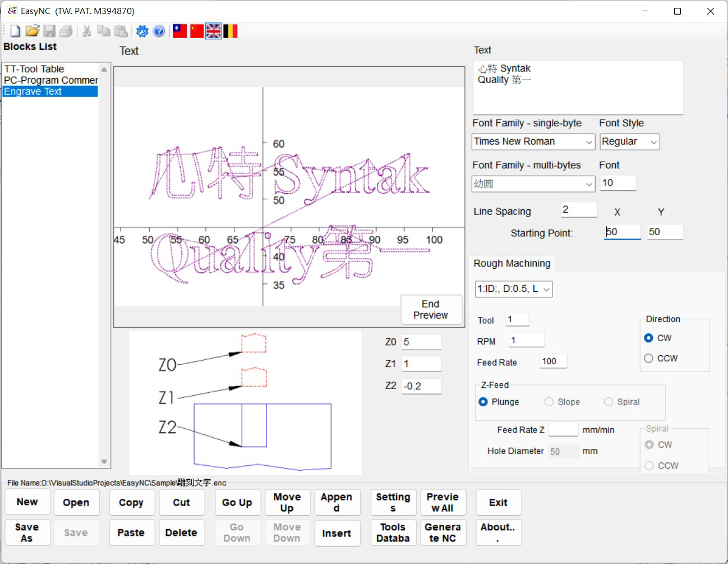
Task: Click the Starting Point Y field
Action: click(665, 232)
